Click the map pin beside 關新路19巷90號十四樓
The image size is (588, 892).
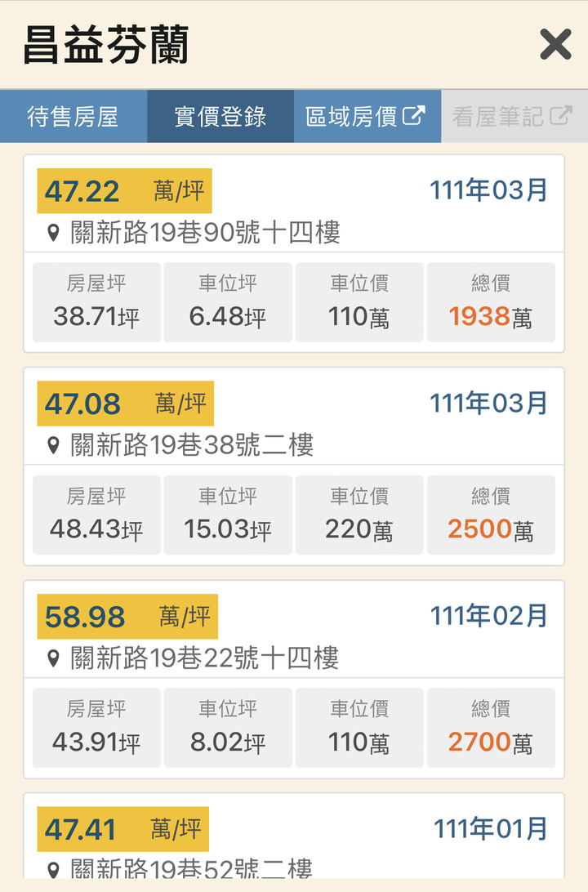[x=53, y=233]
